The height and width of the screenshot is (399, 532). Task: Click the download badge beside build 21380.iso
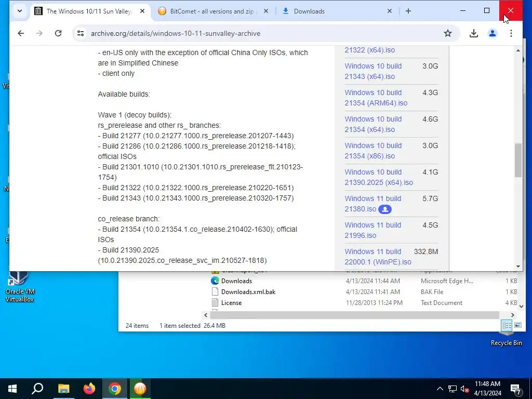[x=385, y=209]
